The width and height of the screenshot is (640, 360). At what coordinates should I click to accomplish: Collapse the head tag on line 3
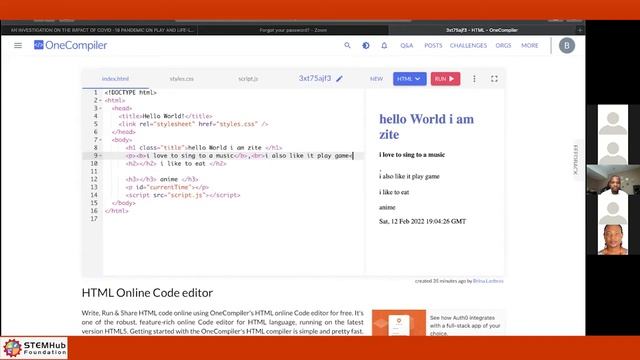tap(100, 108)
